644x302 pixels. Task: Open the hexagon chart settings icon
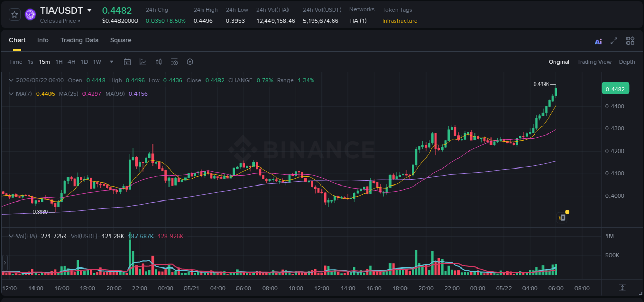pyautogui.click(x=190, y=62)
